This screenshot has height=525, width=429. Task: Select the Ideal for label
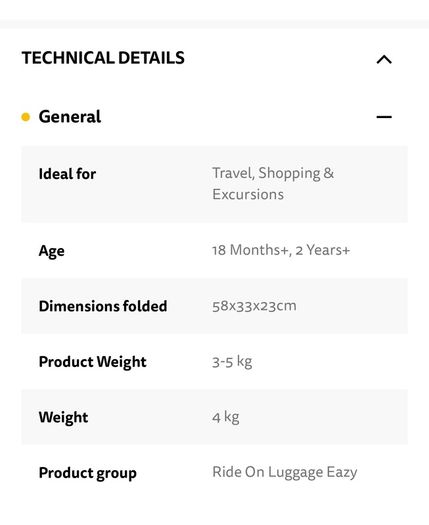[67, 174]
